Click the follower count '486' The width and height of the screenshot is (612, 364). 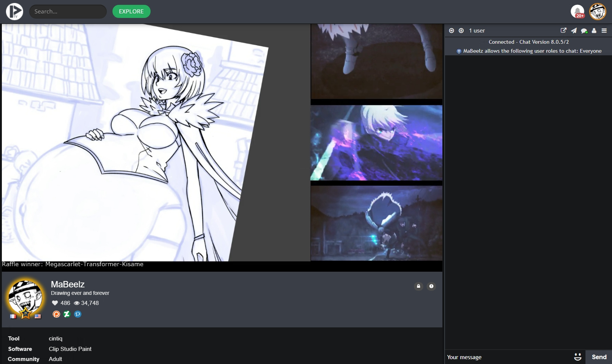[x=65, y=303]
